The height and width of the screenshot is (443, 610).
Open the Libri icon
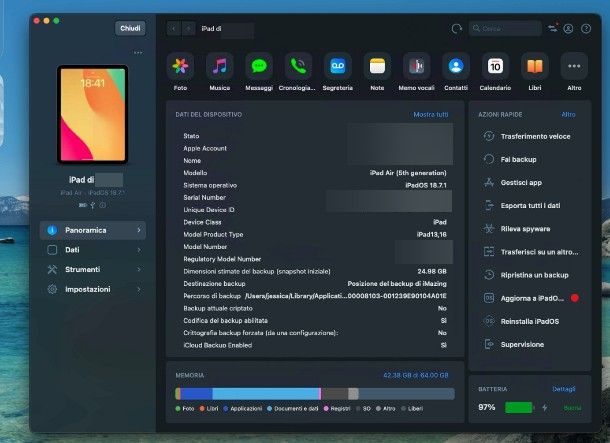point(534,67)
